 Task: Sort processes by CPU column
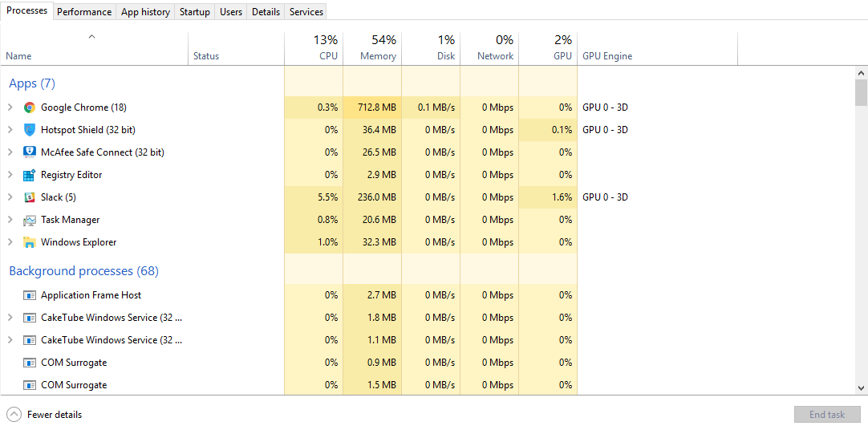point(314,49)
